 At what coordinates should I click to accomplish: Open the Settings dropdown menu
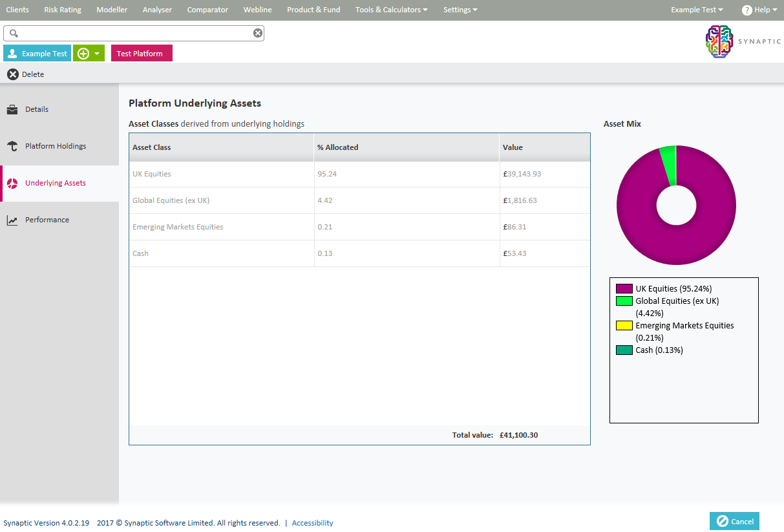[460, 10]
